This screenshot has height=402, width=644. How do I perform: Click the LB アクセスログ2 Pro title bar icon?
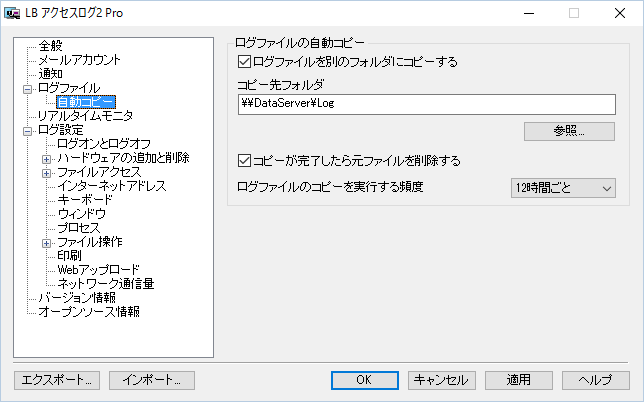click(13, 13)
